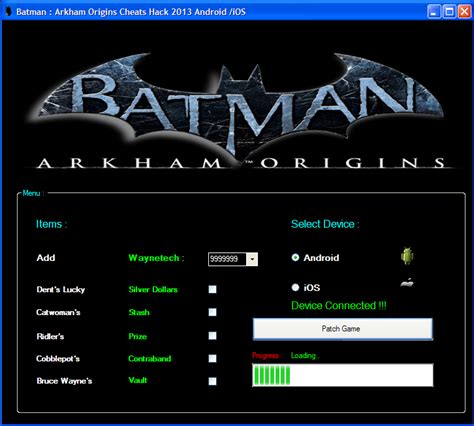
Task: Click the Menu group box caption
Action: click(x=33, y=193)
